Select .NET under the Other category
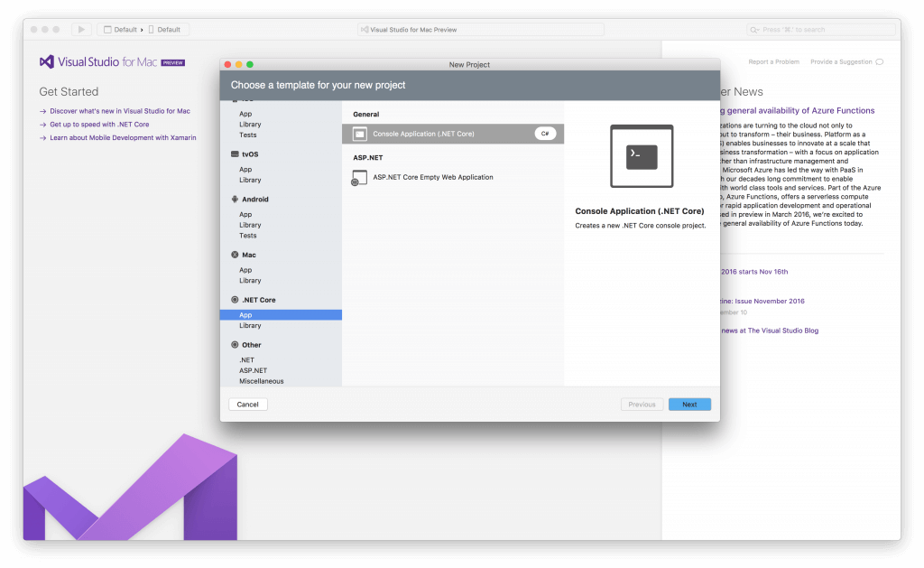This screenshot has width=924, height=568. pos(247,359)
